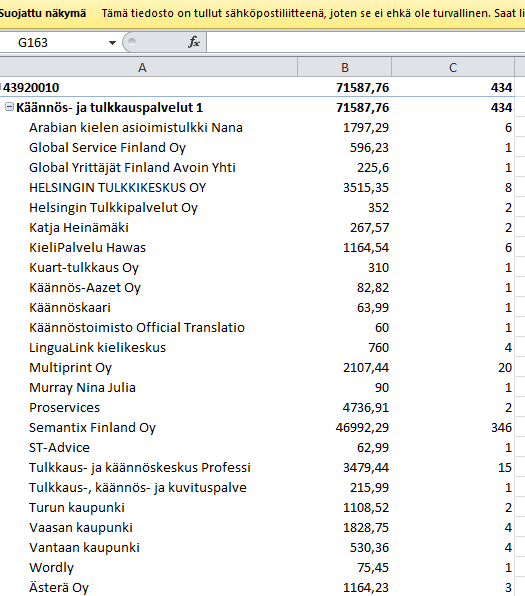525x596 pixels.
Task: Click value 530,36 in column B
Action: [x=369, y=548]
